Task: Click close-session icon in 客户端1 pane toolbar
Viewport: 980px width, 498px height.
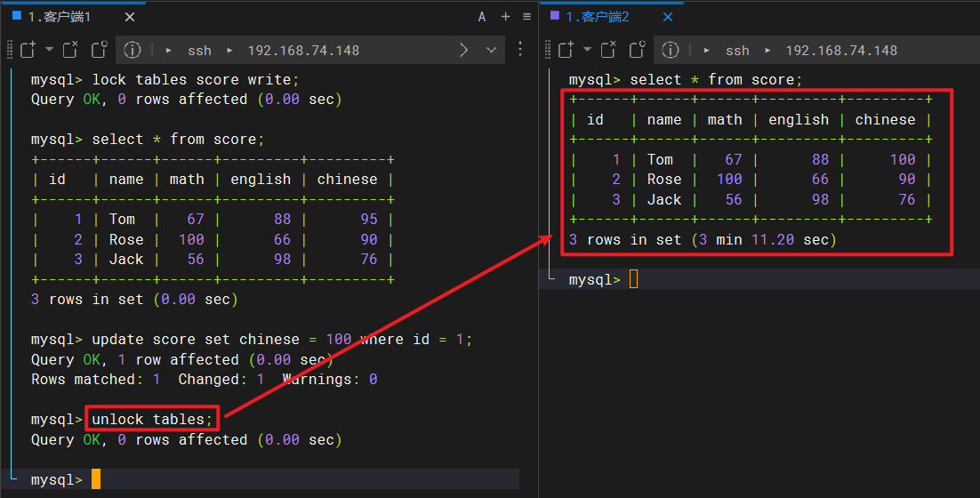Action: (70, 50)
